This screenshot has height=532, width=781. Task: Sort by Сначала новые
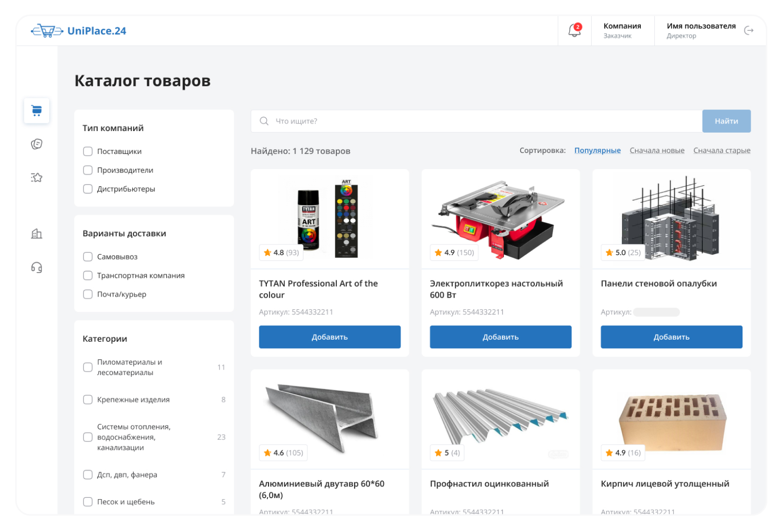[657, 150]
